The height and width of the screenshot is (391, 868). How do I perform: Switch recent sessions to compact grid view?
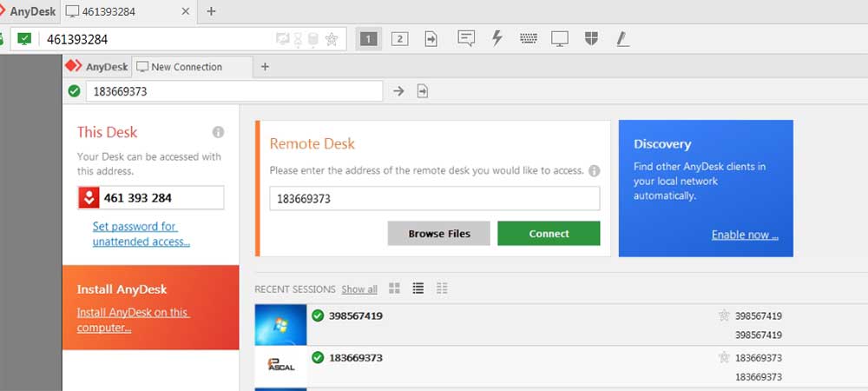point(442,288)
